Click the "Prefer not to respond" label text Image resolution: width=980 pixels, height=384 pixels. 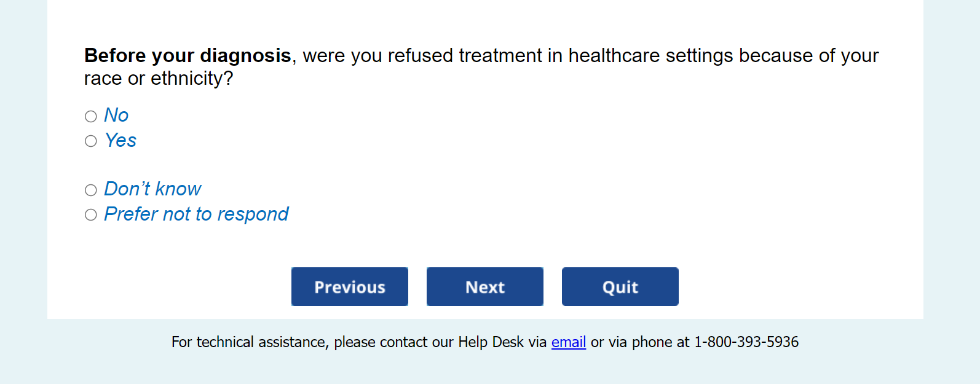[x=196, y=214]
